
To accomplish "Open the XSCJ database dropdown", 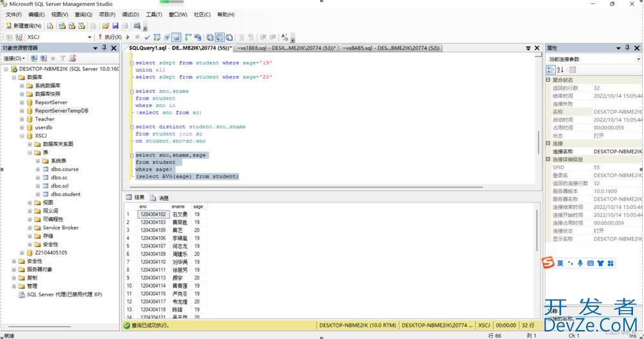I will [x=90, y=37].
